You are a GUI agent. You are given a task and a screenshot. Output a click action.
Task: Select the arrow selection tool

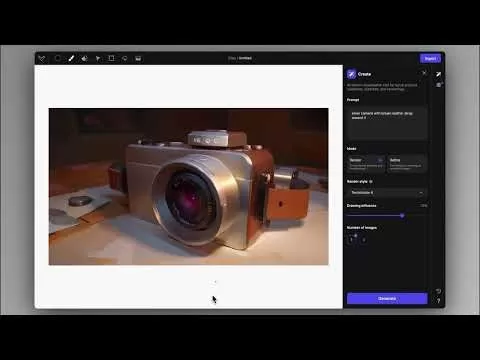(98, 58)
